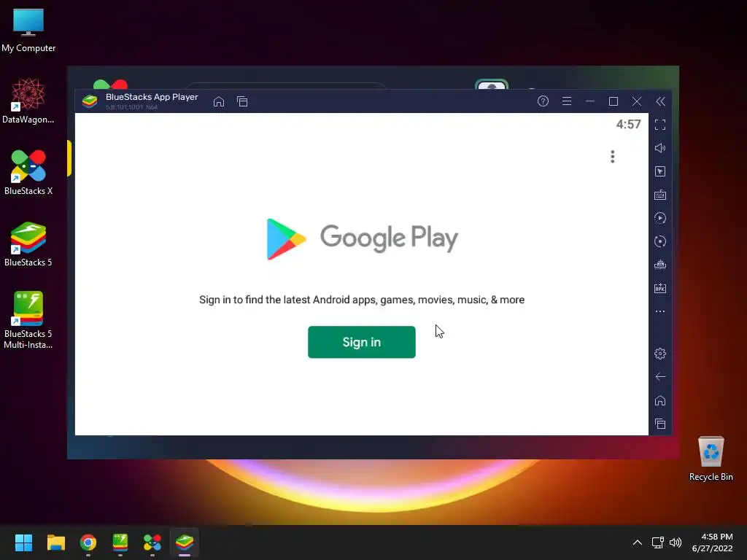Open the Google Play three-dot menu
Screen dimensions: 747x560
[x=613, y=156]
